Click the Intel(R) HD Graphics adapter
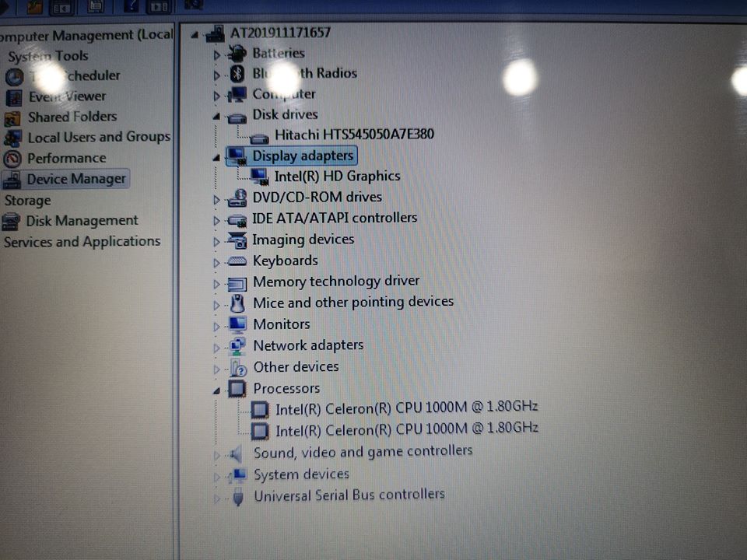The height and width of the screenshot is (560, 747). click(x=338, y=176)
